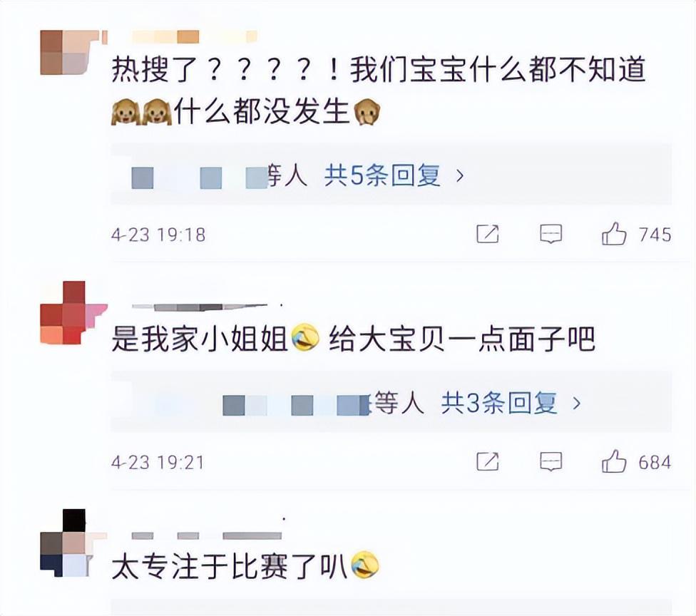696x616 pixels.
Task: Like the comment with 745 likes
Action: [614, 233]
